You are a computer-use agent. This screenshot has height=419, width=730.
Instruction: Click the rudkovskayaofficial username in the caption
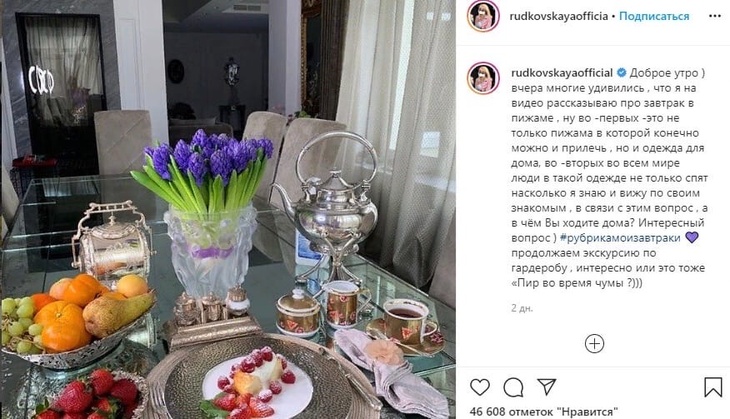coord(562,73)
